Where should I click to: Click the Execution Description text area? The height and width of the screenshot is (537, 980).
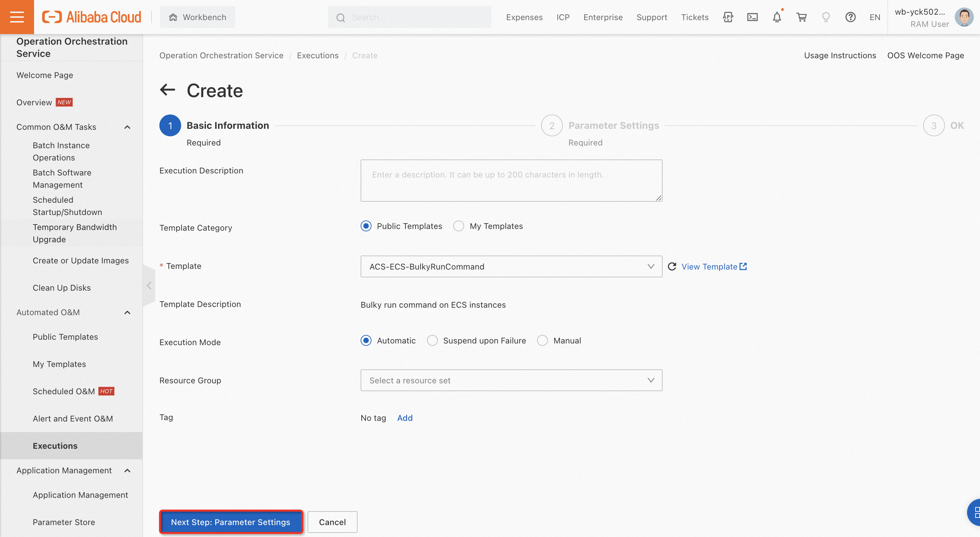(x=511, y=180)
